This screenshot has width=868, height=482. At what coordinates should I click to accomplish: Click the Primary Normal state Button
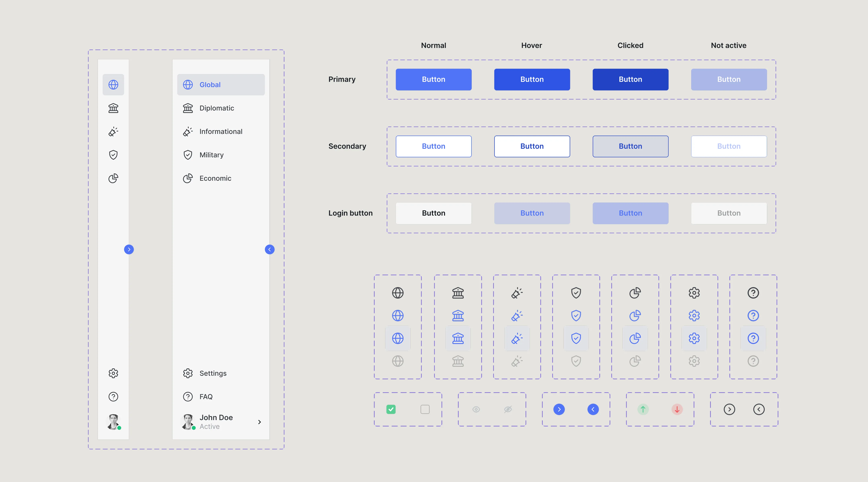click(433, 79)
